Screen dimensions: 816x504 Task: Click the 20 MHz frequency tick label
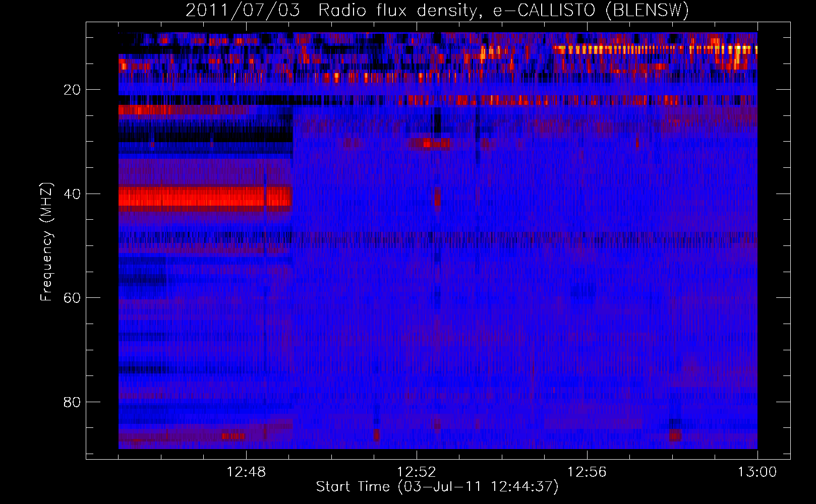72,90
